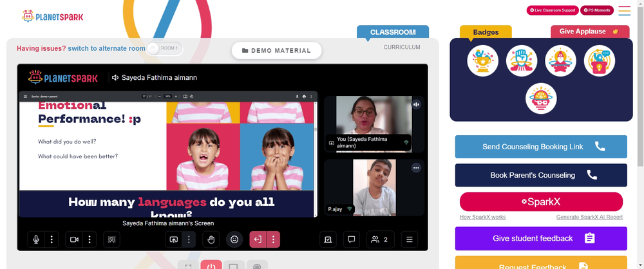Viewport: 644px width, 269px height.
Task: Open the meeting hamburger menu
Action: coord(410,239)
